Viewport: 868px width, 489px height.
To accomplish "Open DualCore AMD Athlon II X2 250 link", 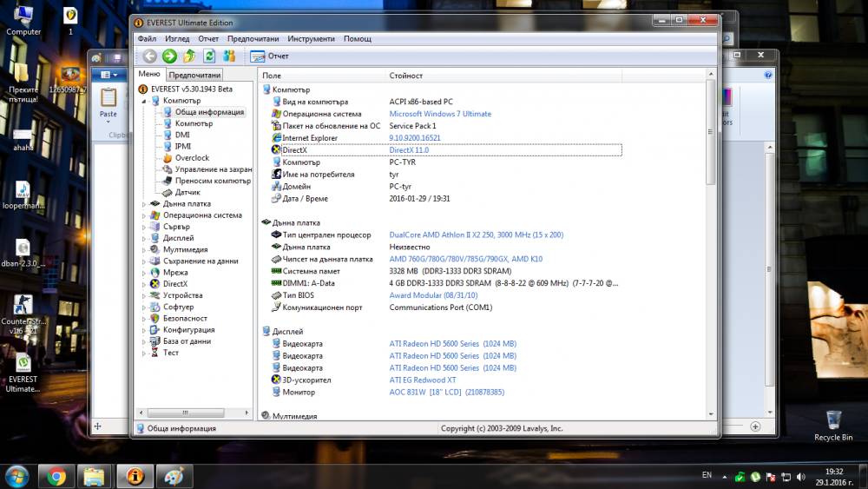I will [476, 235].
